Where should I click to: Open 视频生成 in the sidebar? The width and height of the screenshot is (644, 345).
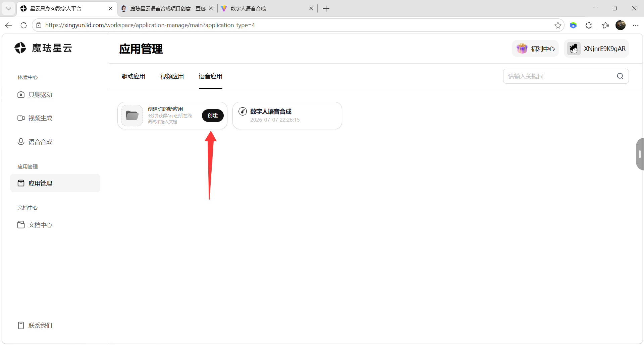[55, 118]
